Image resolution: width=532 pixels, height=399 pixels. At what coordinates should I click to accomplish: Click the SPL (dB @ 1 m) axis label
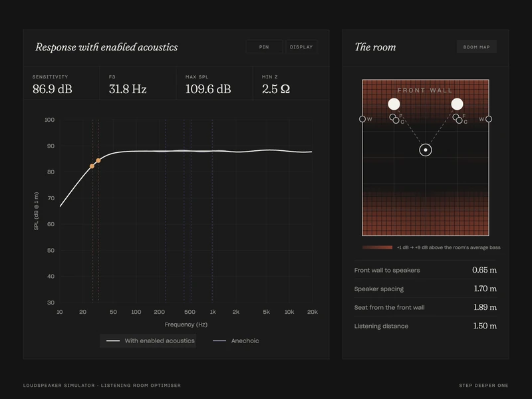coord(37,211)
